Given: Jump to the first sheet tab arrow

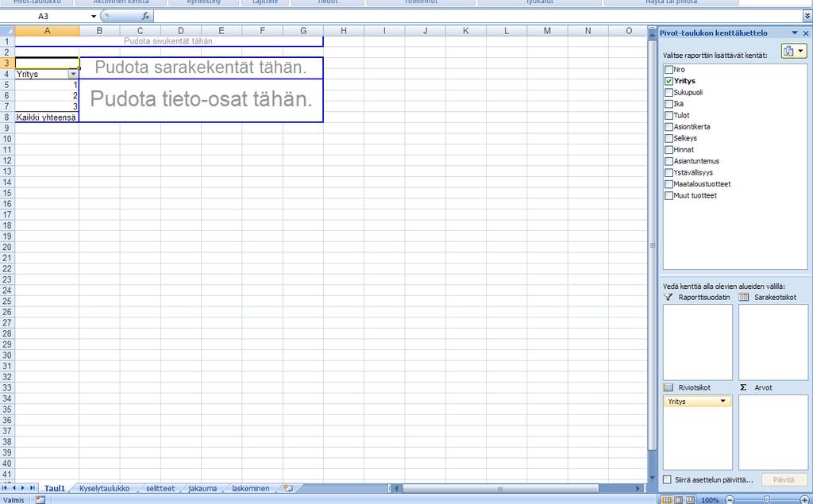Looking at the screenshot, I should 5,488.
